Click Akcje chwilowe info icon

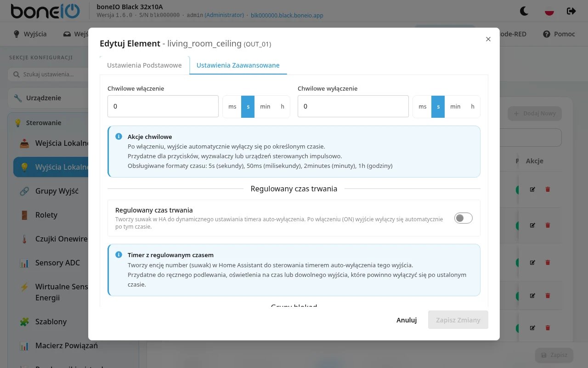(119, 137)
